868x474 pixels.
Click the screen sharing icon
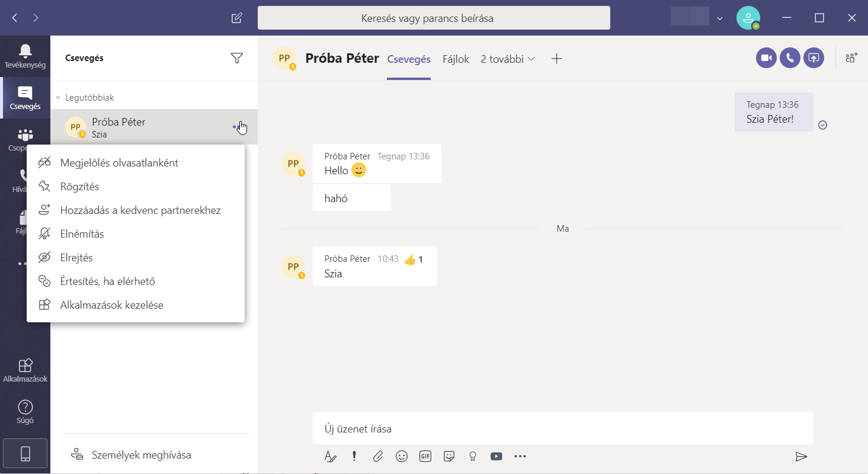(814, 58)
